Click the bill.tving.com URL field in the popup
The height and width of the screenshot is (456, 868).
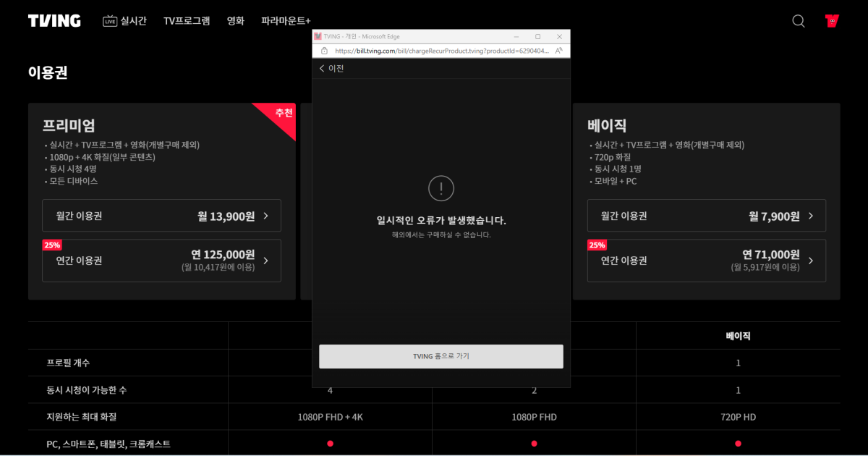(x=441, y=51)
